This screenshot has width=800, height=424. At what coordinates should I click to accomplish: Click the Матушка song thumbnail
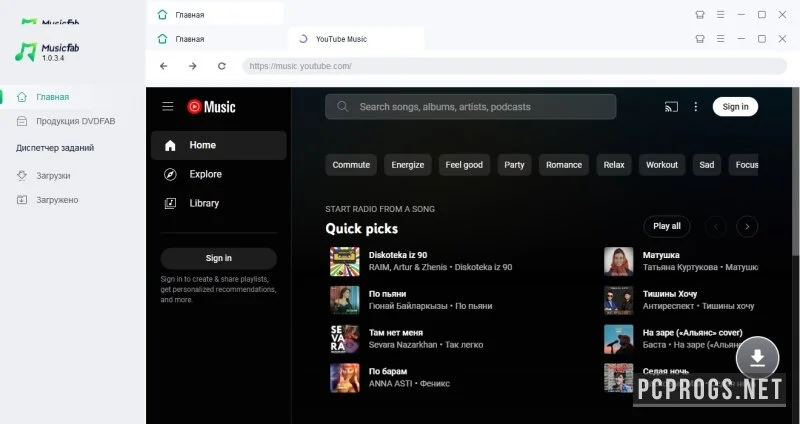(619, 261)
